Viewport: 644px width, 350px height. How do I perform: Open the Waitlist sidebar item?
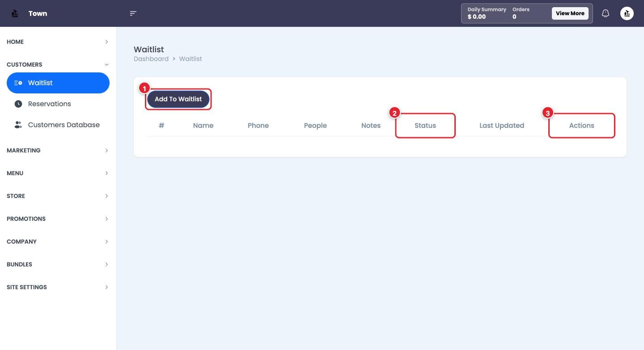click(x=58, y=83)
